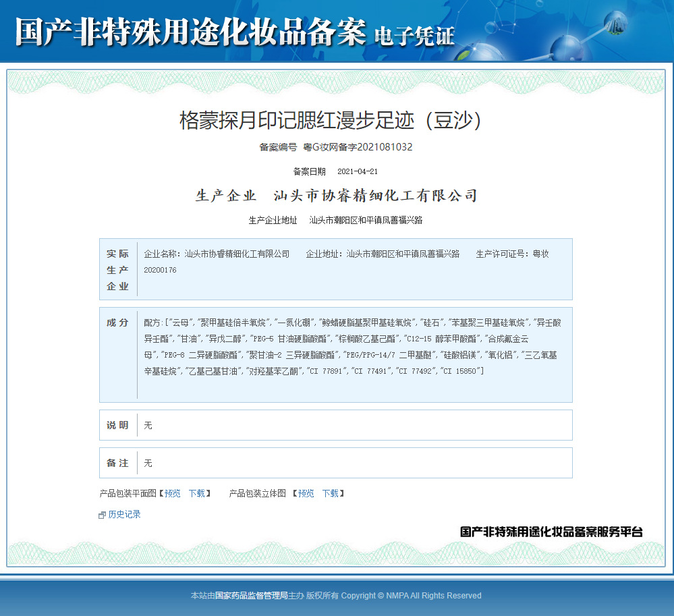The height and width of the screenshot is (616, 674).
Task: Click the 实际生产企业 section label
Action: (117, 270)
